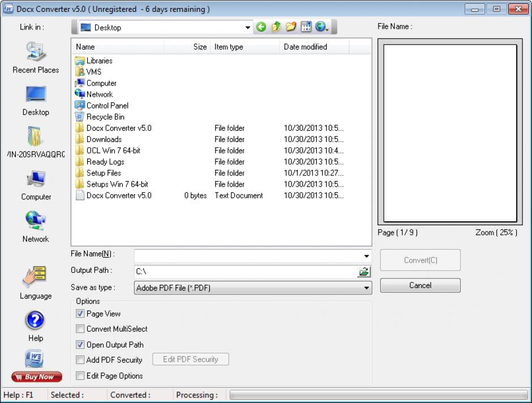Image resolution: width=532 pixels, height=403 pixels.
Task: Select Desktop in the left sidebar
Action: point(36,101)
